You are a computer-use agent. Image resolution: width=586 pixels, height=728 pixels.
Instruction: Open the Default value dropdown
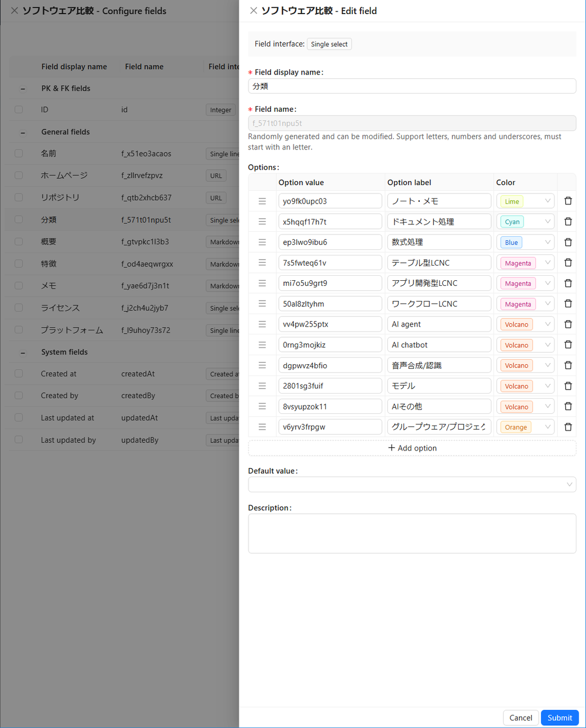[411, 484]
